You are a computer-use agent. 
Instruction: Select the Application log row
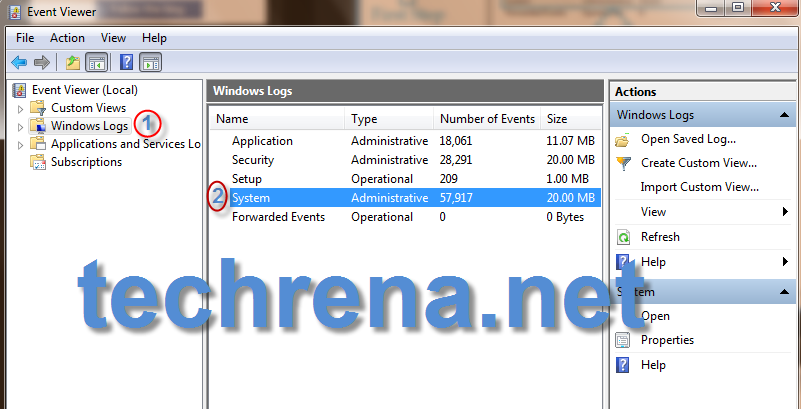(x=406, y=141)
